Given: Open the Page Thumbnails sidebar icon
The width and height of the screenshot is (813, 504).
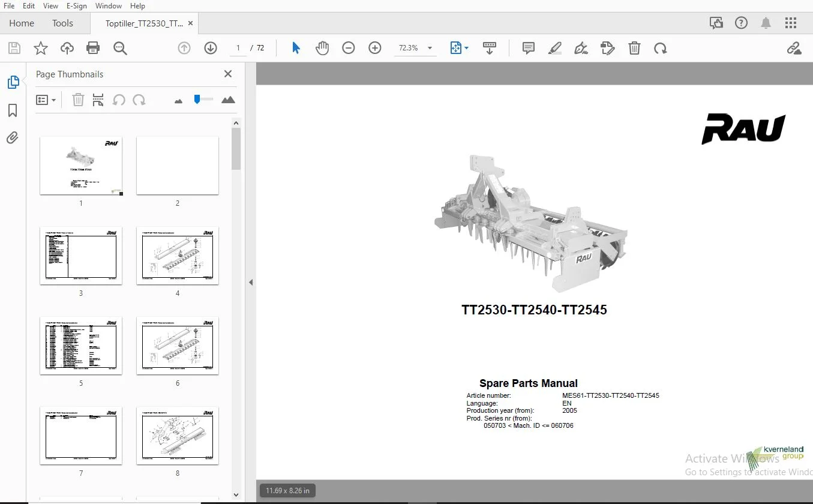Looking at the screenshot, I should (13, 82).
